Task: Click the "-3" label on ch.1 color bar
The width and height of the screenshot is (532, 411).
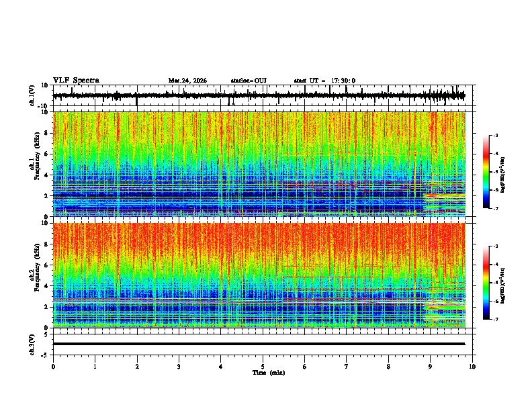Action: coord(495,136)
